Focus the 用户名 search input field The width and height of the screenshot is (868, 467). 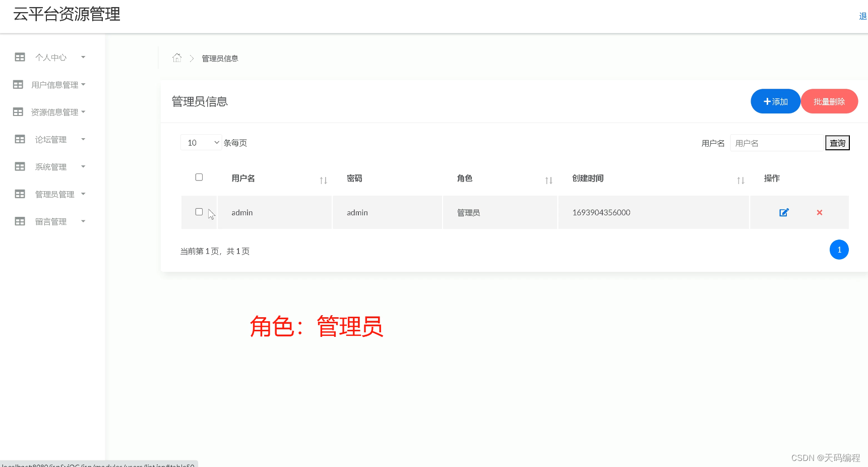pos(777,143)
